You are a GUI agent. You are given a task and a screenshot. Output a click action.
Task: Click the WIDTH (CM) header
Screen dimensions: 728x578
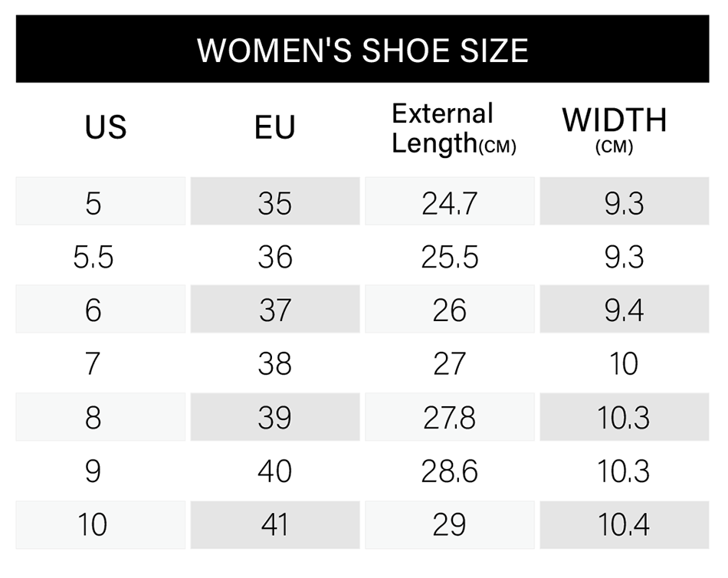tap(615, 130)
